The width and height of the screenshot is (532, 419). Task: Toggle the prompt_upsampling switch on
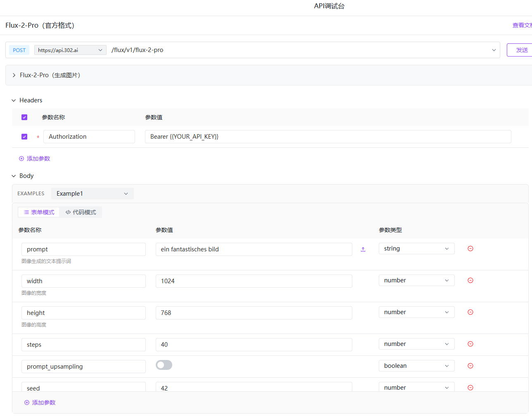tap(164, 365)
